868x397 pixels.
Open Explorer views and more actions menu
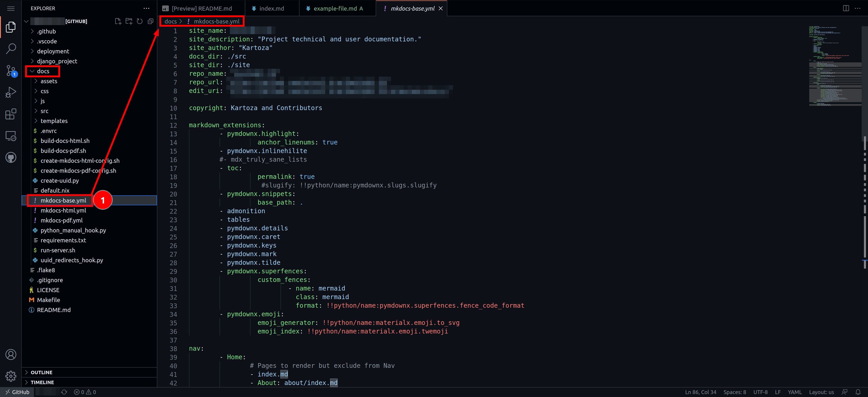[x=146, y=8]
